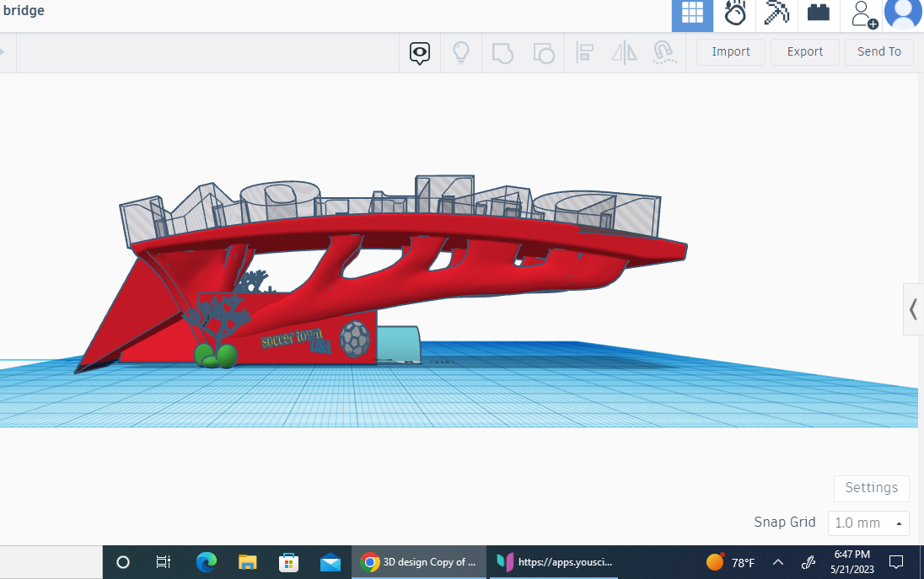Click the Import button
The image size is (924, 579).
pos(731,52)
